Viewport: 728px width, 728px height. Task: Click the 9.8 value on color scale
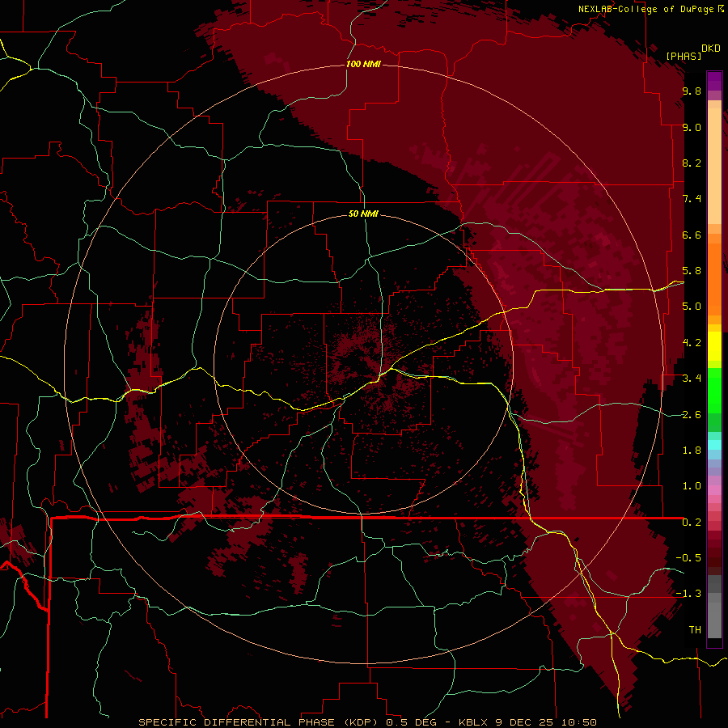[692, 91]
